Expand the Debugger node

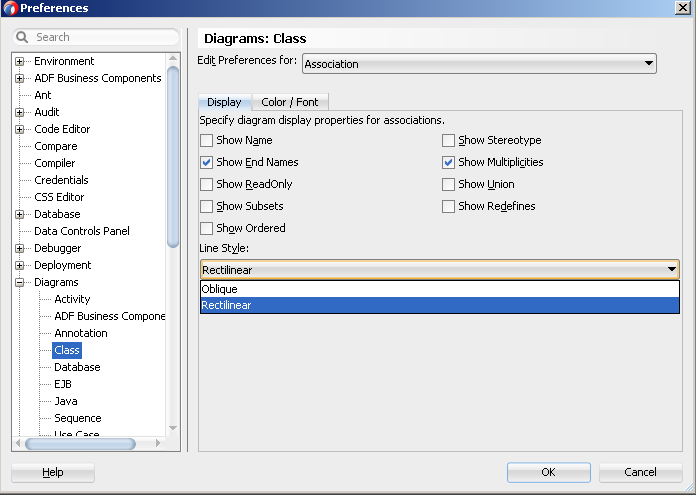[x=19, y=249]
